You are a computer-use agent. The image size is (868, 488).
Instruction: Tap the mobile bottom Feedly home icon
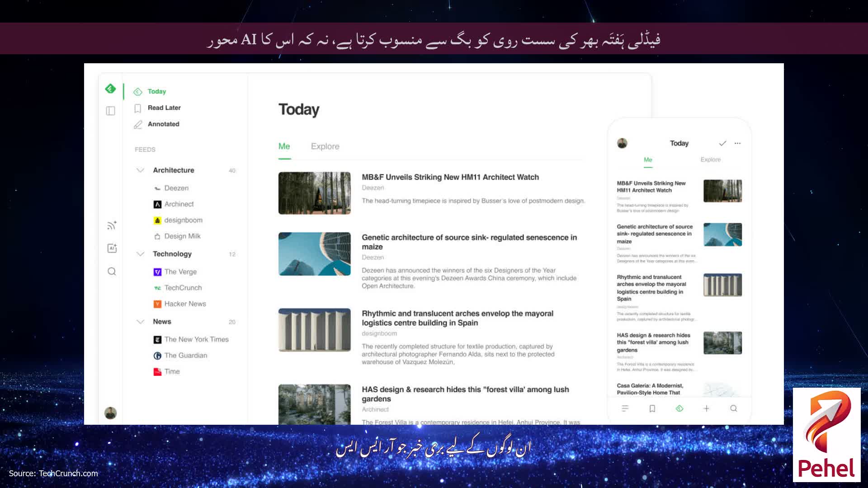point(679,408)
